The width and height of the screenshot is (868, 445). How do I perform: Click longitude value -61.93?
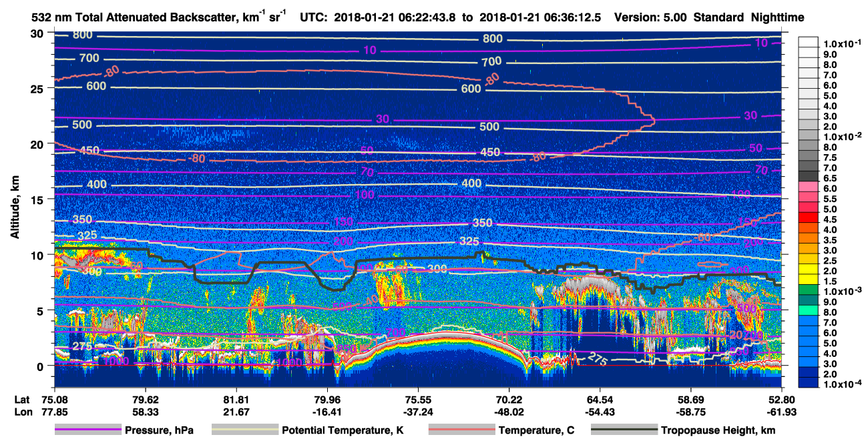click(x=783, y=413)
